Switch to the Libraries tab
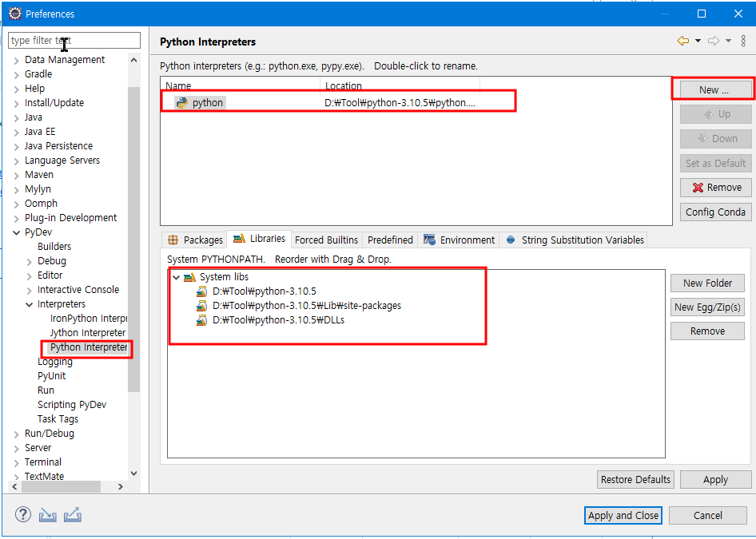 [259, 239]
